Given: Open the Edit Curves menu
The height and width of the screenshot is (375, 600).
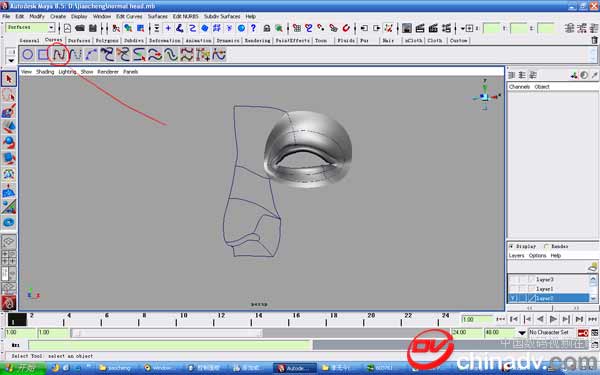Looking at the screenshot, I should pos(129,16).
